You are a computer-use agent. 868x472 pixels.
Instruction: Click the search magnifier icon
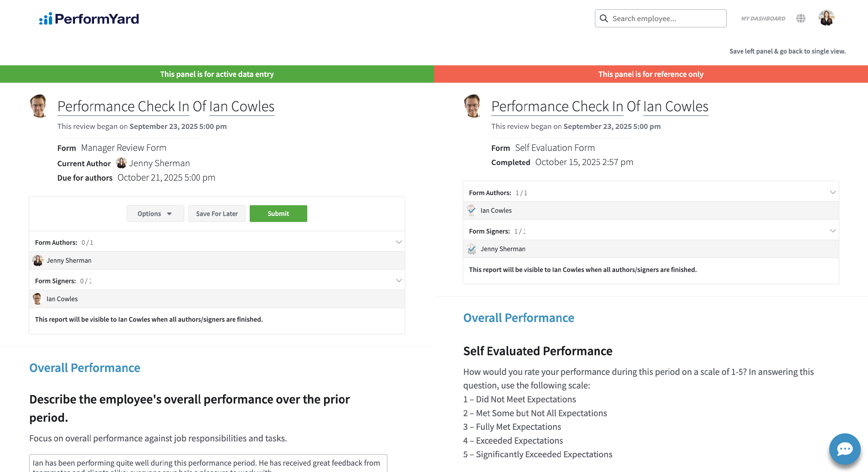tap(604, 18)
